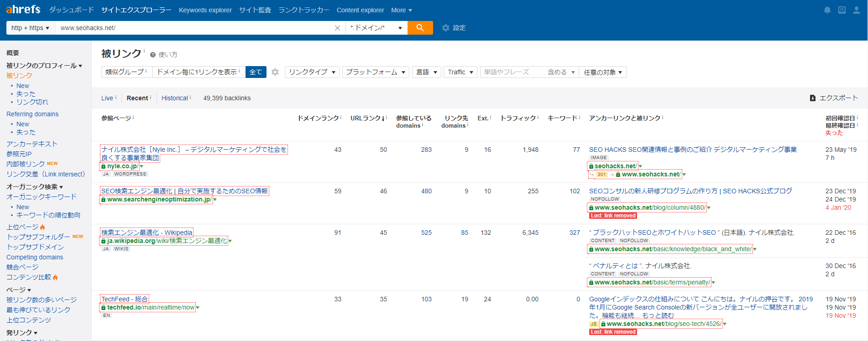
Task: Click the fire icon beside 上位ページ
Action: tap(42, 227)
